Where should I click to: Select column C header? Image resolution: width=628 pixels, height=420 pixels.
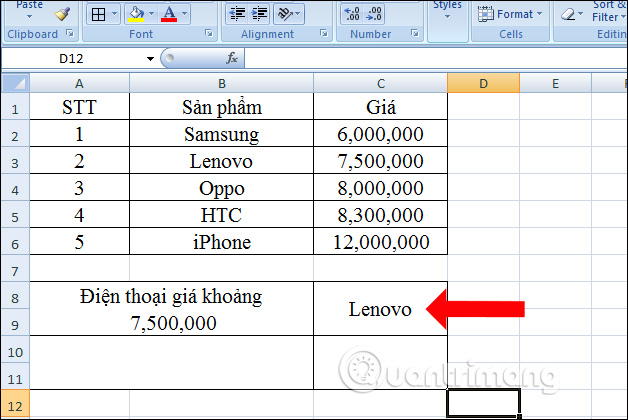point(380,83)
